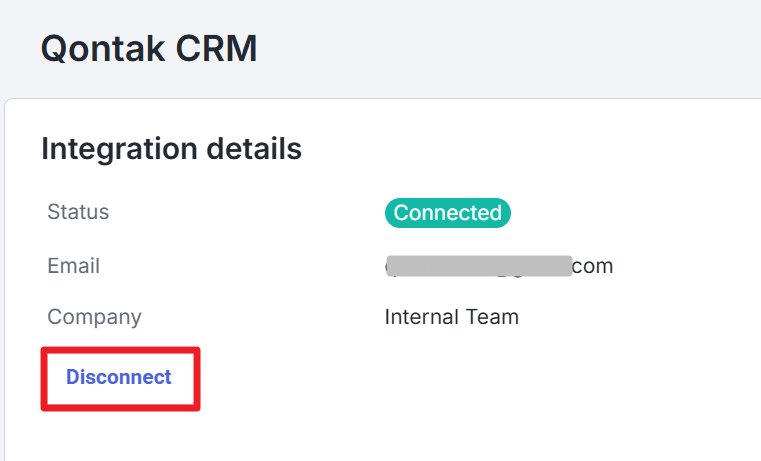This screenshot has height=461, width=761.
Task: Click the Integration details heading
Action: [x=171, y=149]
